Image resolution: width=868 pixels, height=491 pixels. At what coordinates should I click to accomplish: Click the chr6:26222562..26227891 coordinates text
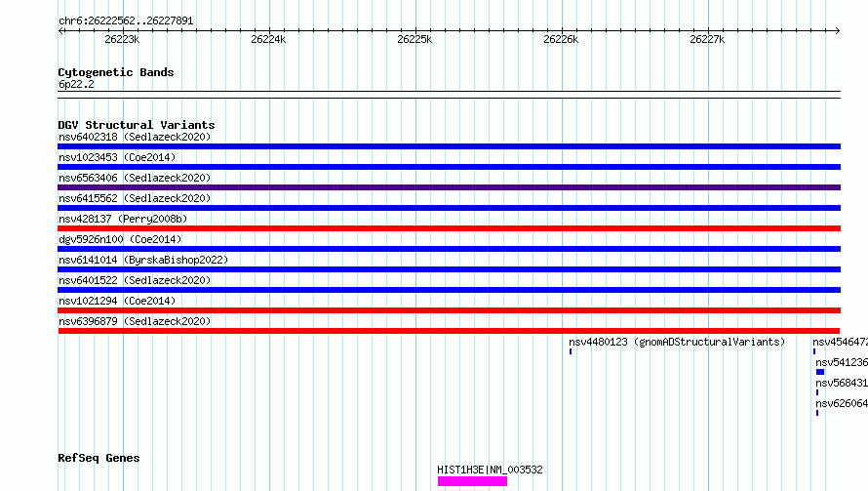(x=126, y=21)
